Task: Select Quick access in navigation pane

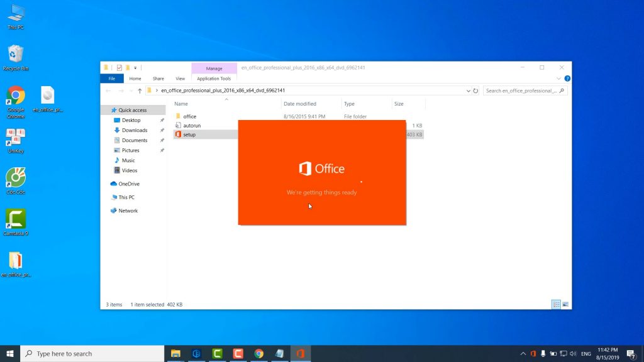Action: point(132,110)
